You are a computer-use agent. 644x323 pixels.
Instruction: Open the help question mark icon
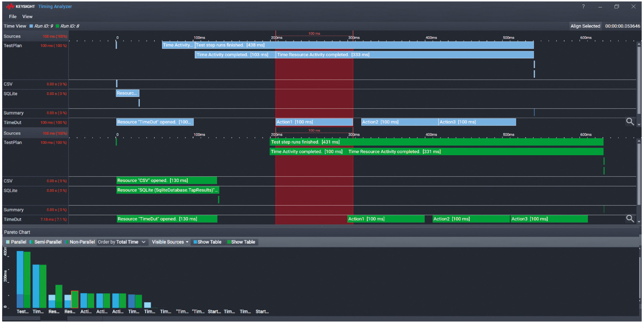583,6
